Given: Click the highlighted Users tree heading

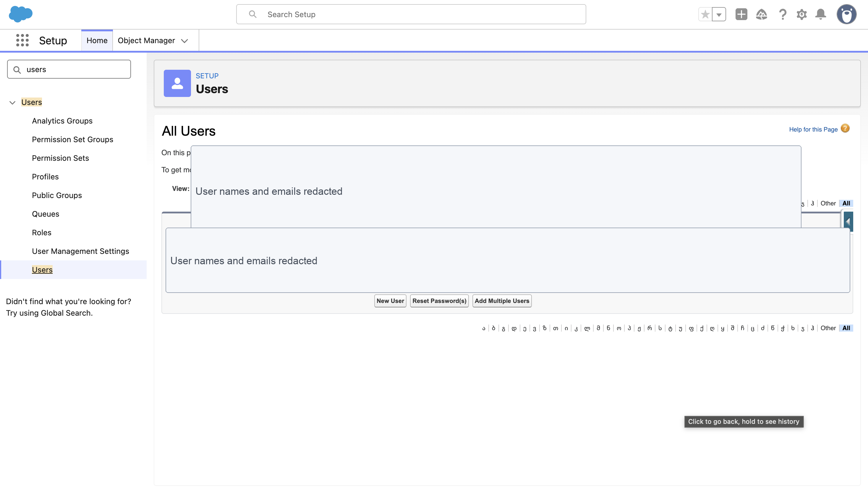Looking at the screenshot, I should [32, 102].
